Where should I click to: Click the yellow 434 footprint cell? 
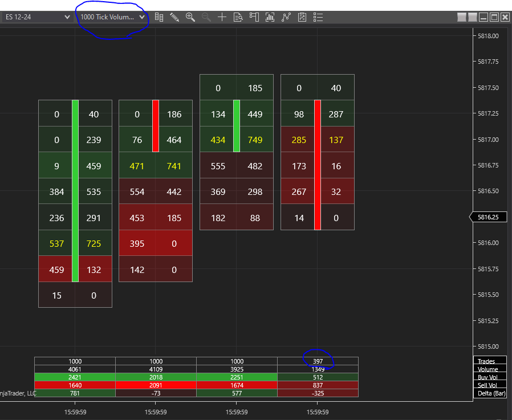(218, 140)
